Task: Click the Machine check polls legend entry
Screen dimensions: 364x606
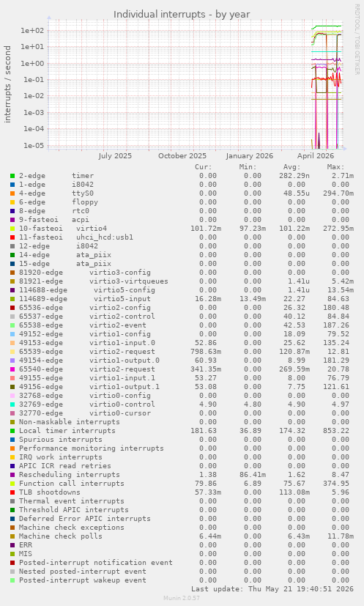Action: coord(61,536)
